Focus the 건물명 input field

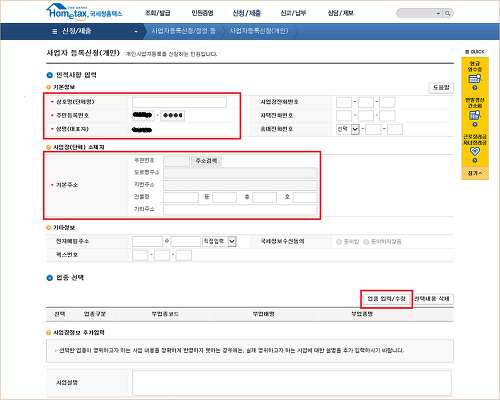pyautogui.click(x=181, y=197)
